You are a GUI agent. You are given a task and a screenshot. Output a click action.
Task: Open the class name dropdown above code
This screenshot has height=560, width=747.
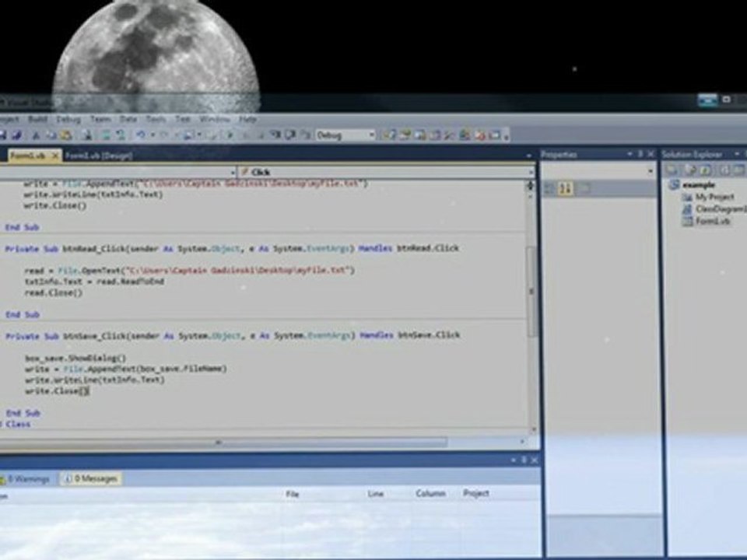pyautogui.click(x=233, y=172)
